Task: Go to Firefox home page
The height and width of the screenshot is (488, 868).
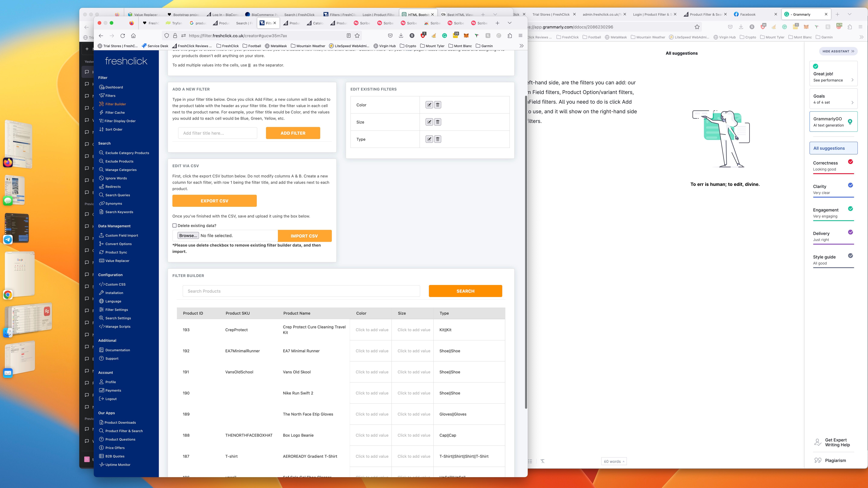Action: click(133, 36)
